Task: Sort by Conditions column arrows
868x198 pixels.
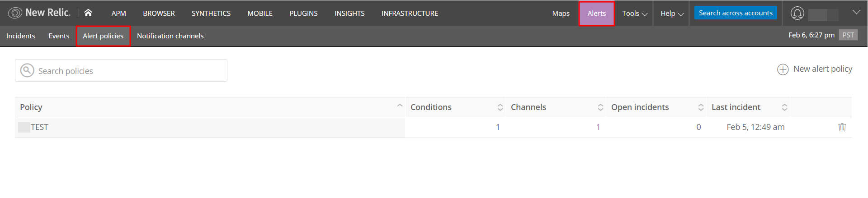Action: point(500,107)
